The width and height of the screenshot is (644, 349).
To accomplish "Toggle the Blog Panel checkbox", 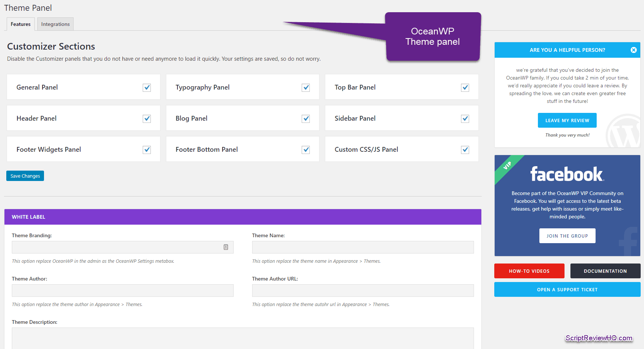I will 306,118.
